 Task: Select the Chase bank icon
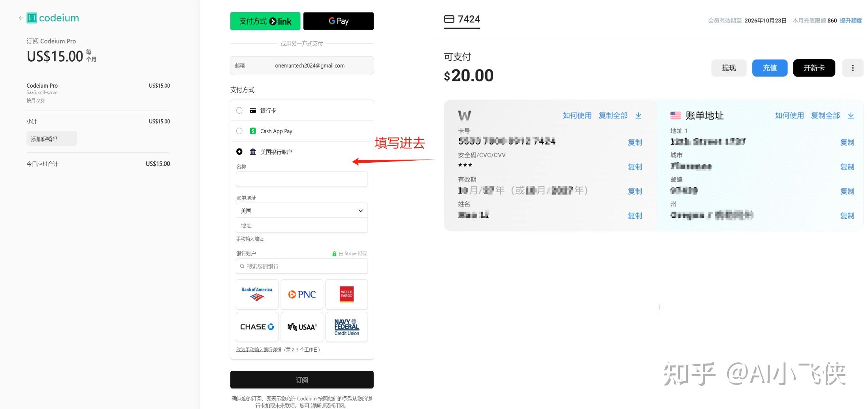click(257, 326)
